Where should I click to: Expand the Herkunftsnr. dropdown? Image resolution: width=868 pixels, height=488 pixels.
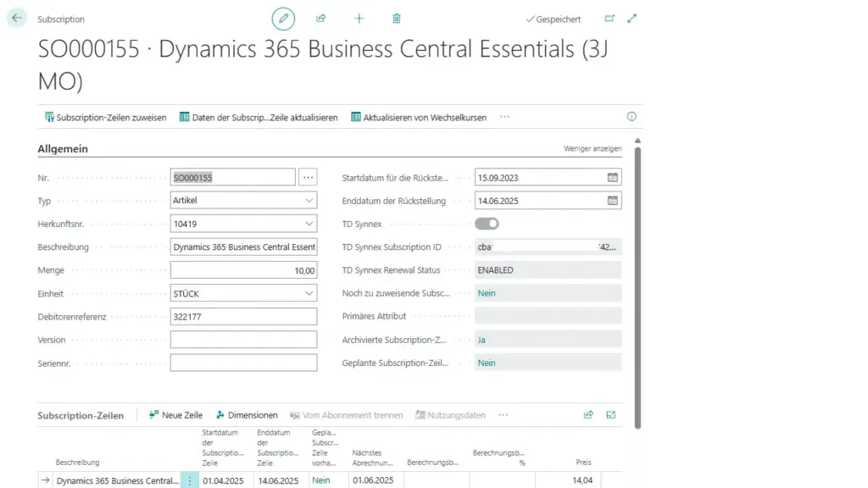(x=309, y=224)
